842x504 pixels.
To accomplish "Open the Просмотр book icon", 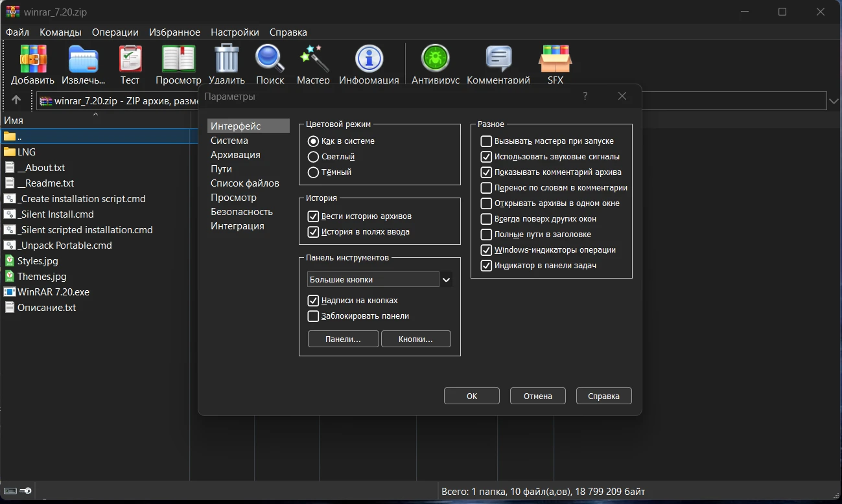I will click(x=178, y=60).
